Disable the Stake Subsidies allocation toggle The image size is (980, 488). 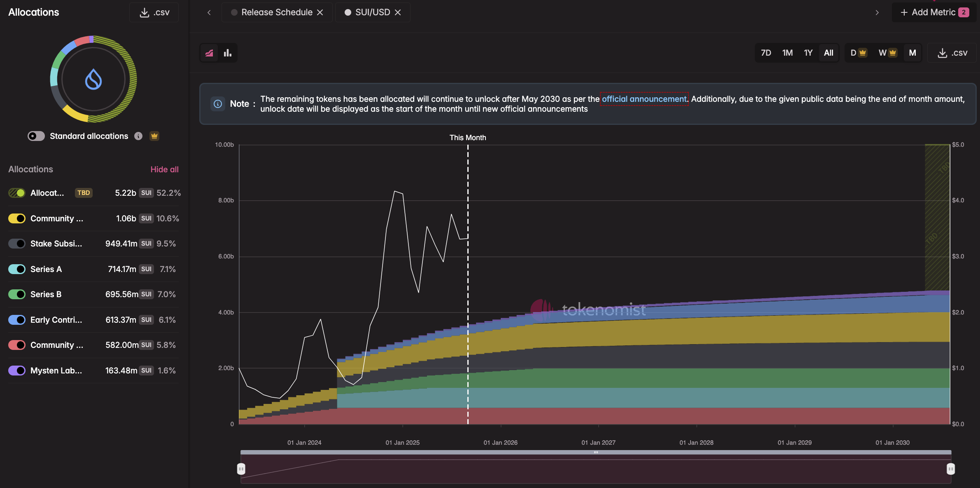[x=17, y=244]
